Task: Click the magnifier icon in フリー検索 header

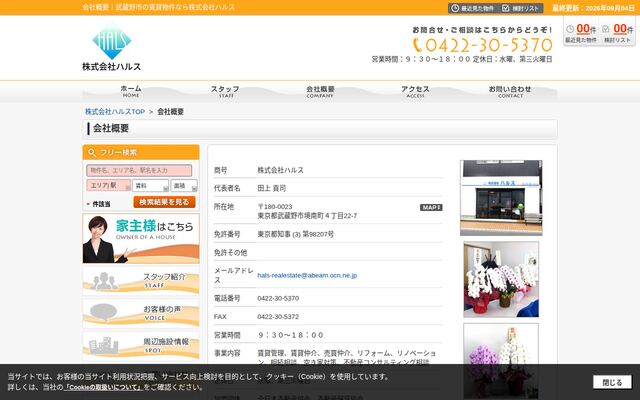Action: 92,153
